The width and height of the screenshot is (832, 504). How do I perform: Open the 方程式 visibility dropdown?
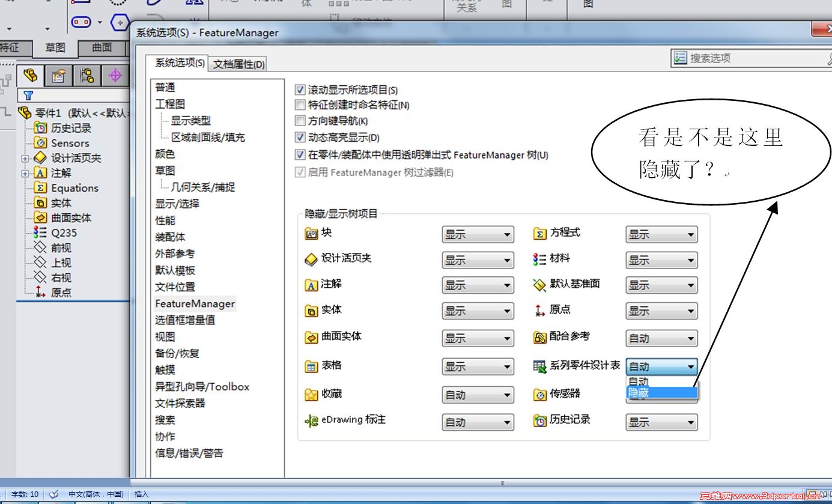tap(661, 235)
